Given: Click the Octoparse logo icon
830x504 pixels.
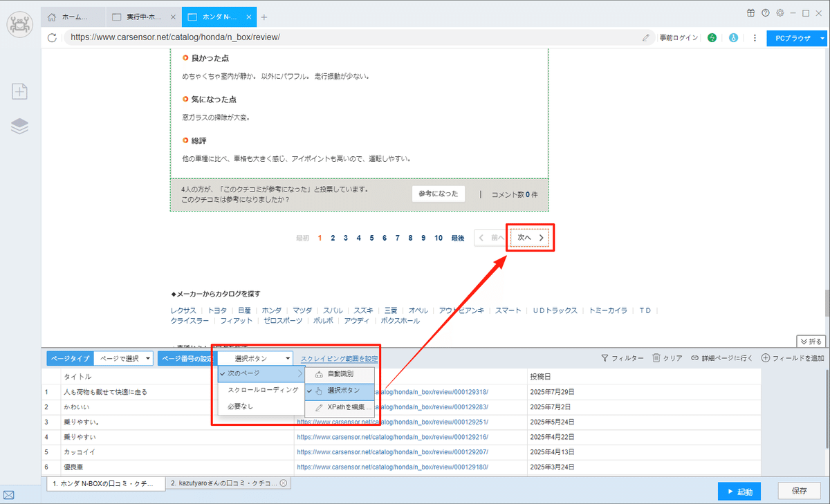Looking at the screenshot, I should point(20,24).
